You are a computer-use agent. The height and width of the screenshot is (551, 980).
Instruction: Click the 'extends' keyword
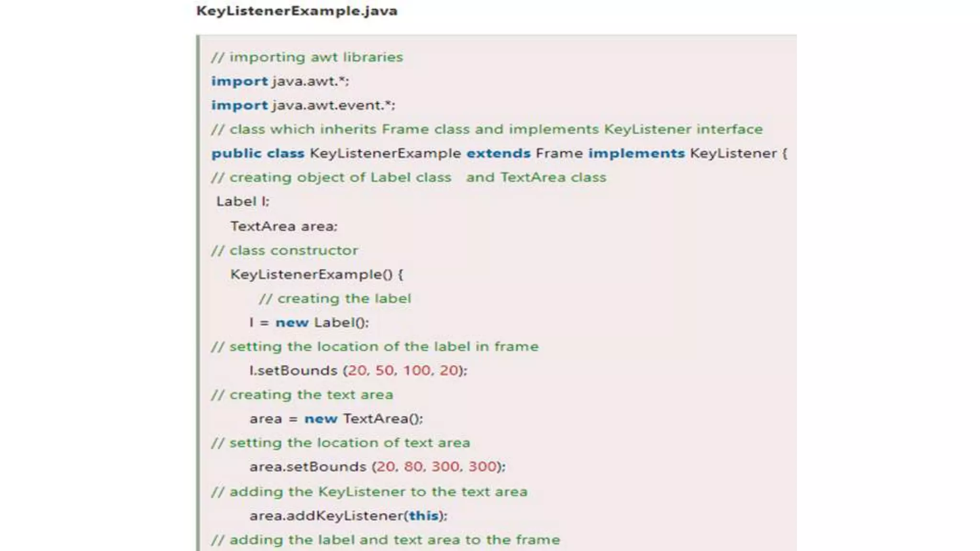[498, 154]
